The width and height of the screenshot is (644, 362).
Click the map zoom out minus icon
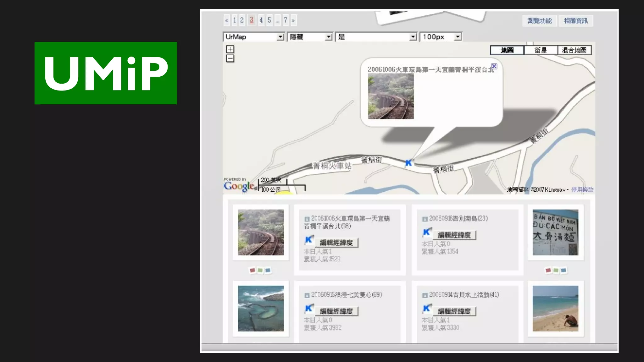230,58
